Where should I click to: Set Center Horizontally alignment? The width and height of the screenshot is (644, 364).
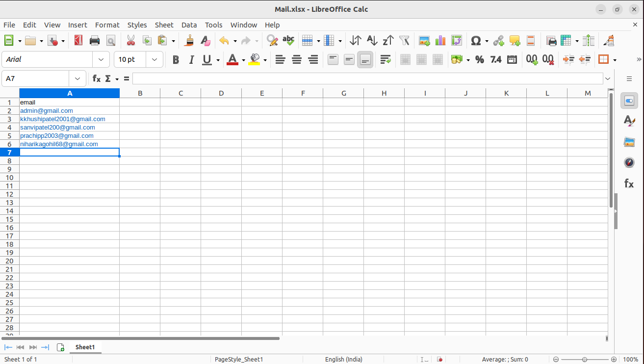pos(296,59)
